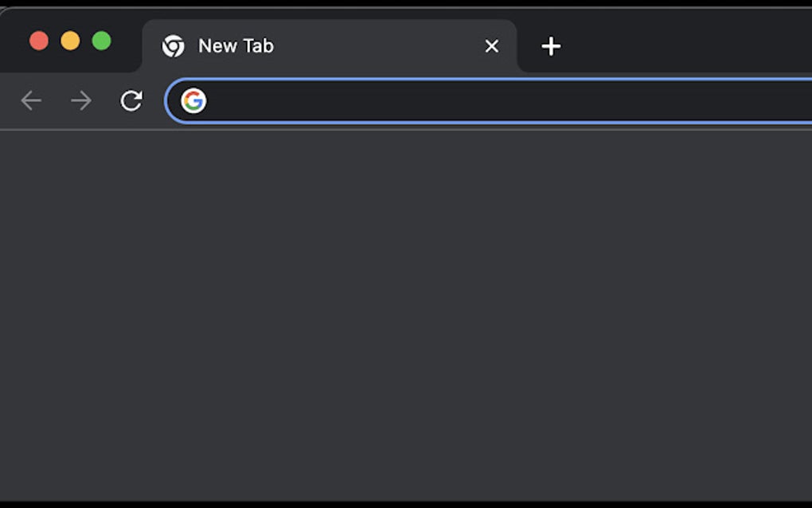Close the New Tab with the X
This screenshot has width=812, height=508.
[x=491, y=45]
